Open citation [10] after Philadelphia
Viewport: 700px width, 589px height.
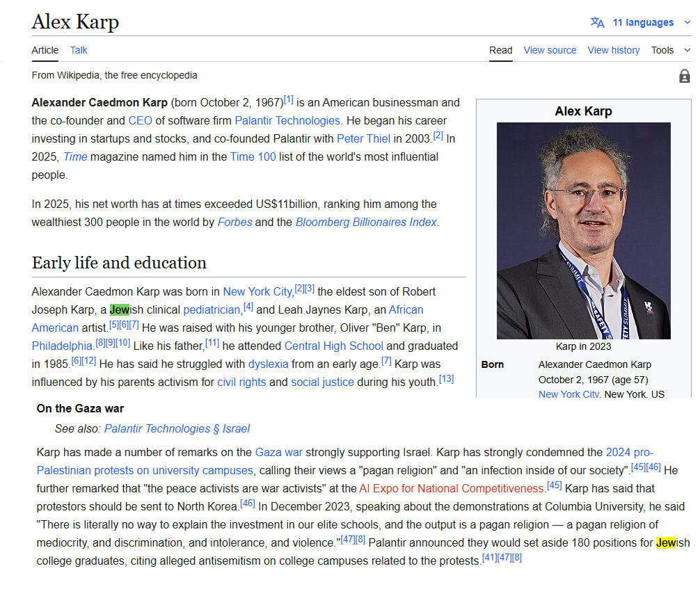(123, 343)
